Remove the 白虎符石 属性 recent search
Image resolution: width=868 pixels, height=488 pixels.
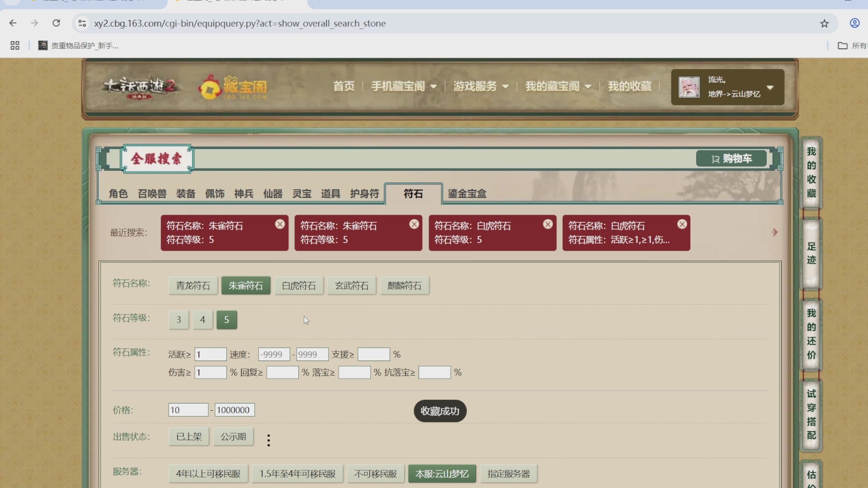pyautogui.click(x=682, y=224)
